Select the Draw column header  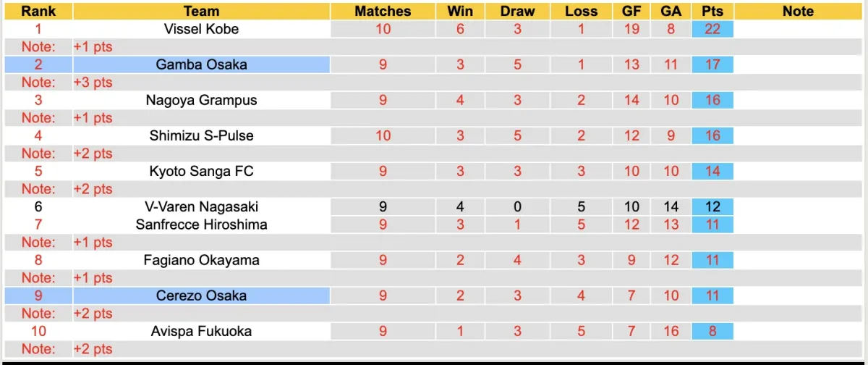click(x=517, y=12)
